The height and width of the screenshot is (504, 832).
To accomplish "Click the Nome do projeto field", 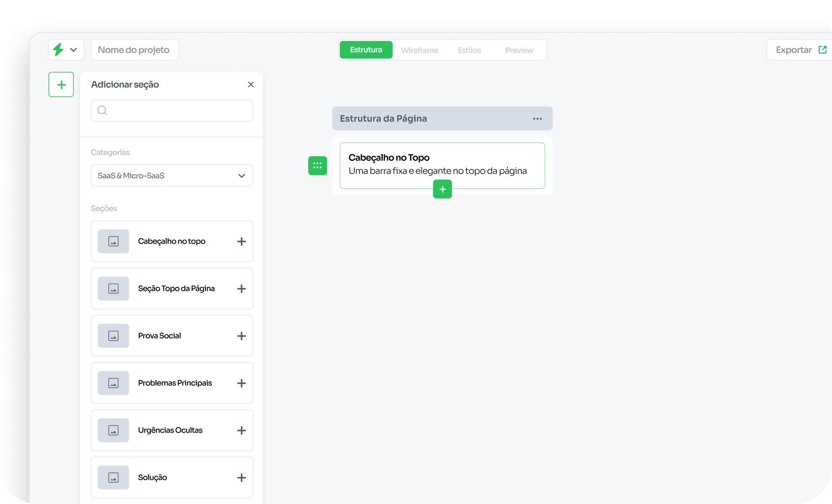I will (x=134, y=50).
